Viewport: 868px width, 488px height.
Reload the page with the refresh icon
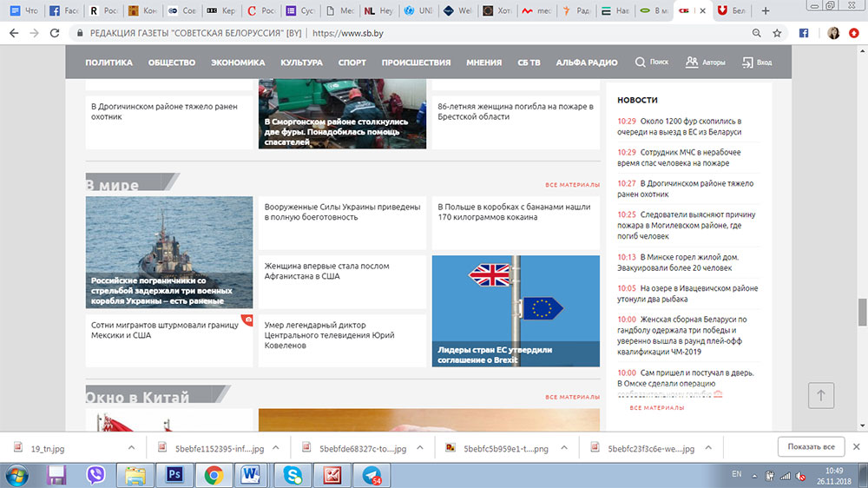click(x=55, y=33)
